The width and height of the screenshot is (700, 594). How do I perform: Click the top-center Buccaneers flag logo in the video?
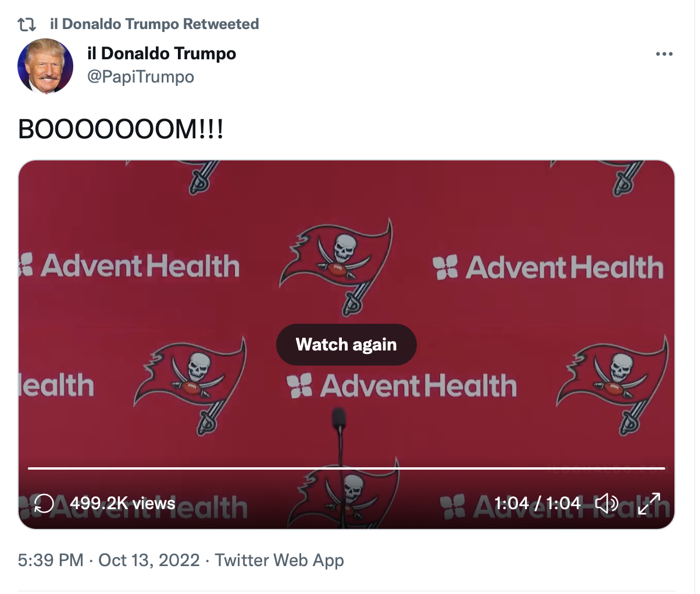(336, 266)
